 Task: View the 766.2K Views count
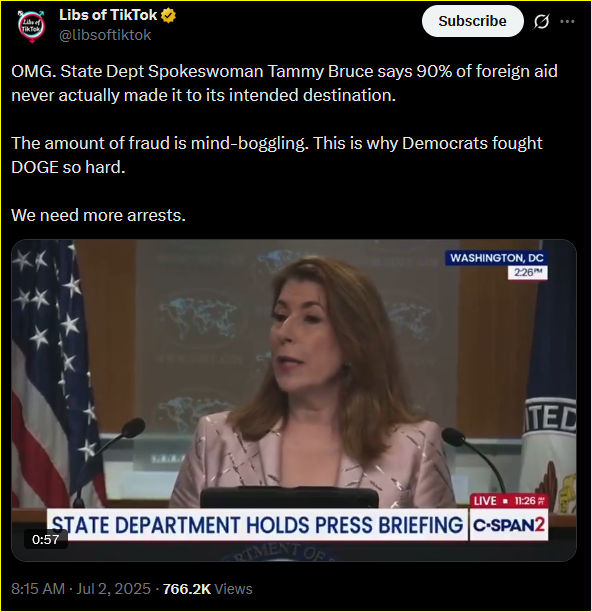pyautogui.click(x=207, y=589)
